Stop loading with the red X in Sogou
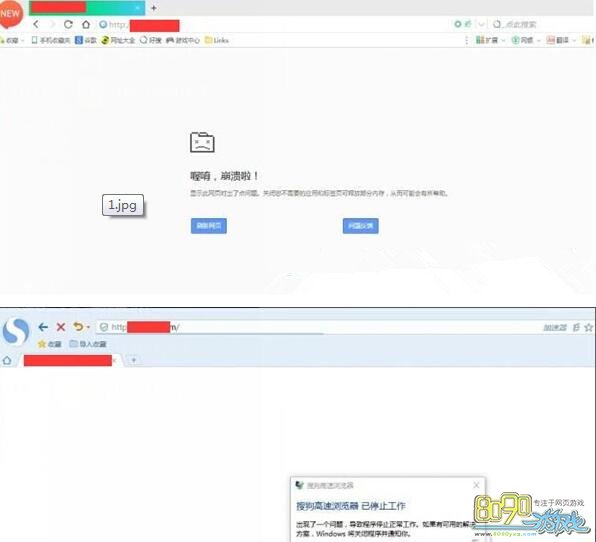Image resolution: width=596 pixels, height=542 pixels. click(x=61, y=327)
